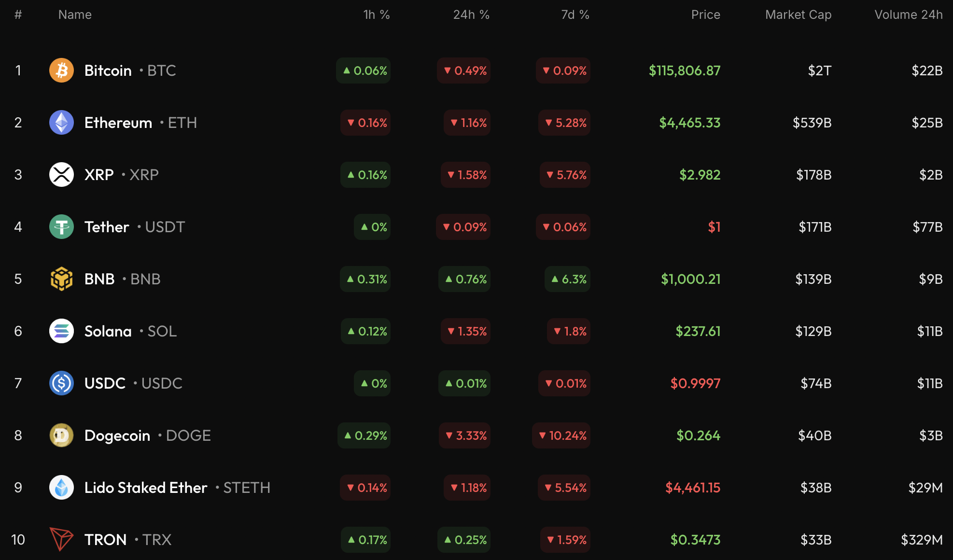Image resolution: width=953 pixels, height=560 pixels.
Task: Click the Lido Staked Ether logo icon
Action: coord(61,488)
